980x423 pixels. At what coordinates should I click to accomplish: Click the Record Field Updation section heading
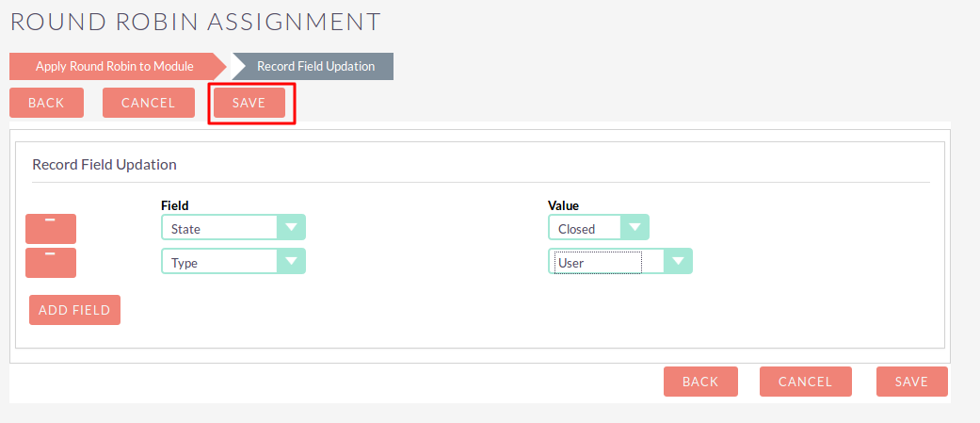pos(104,164)
